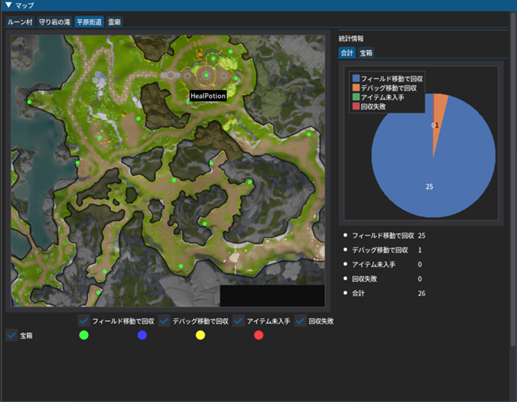This screenshot has height=402, width=517.
Task: Collapse the マップ section triangle
Action: (x=9, y=5)
